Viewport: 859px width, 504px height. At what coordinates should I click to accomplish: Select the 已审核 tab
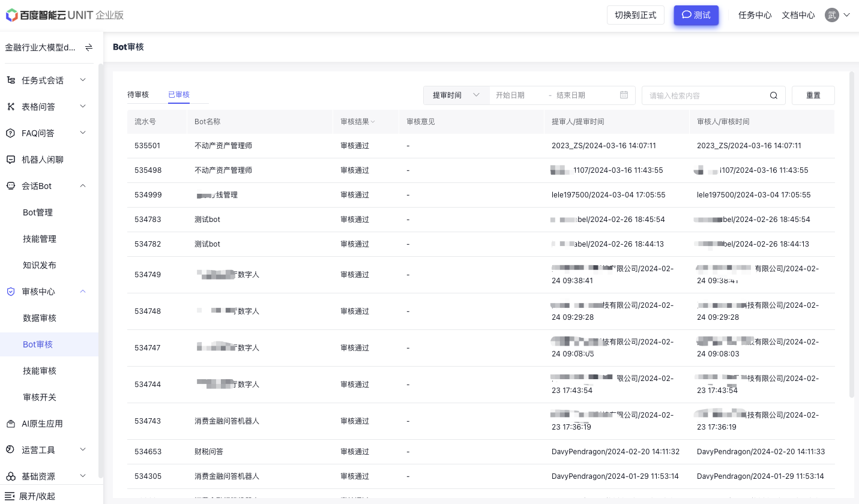pyautogui.click(x=179, y=95)
